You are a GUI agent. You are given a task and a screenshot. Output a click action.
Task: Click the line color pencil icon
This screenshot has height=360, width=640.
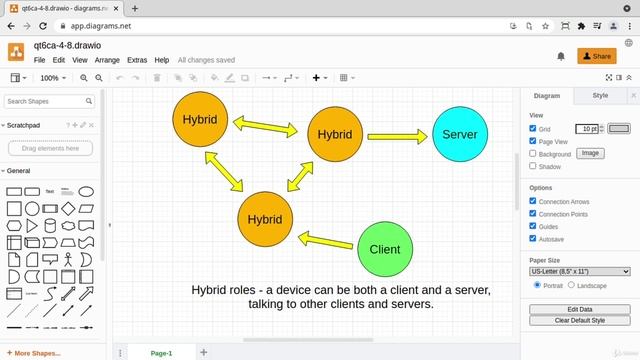click(x=230, y=78)
